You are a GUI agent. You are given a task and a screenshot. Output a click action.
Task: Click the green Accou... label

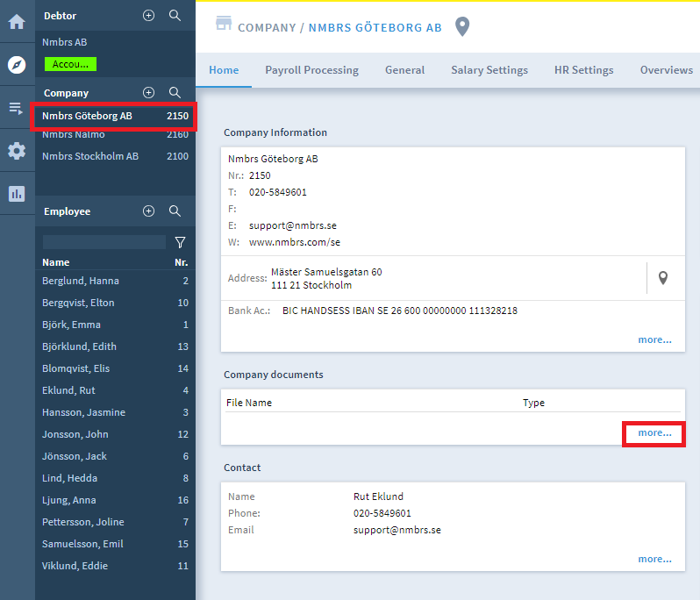(x=70, y=64)
